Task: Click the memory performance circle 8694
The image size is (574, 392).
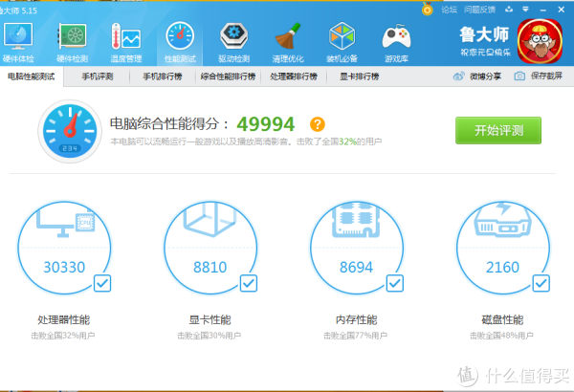Action: [357, 248]
